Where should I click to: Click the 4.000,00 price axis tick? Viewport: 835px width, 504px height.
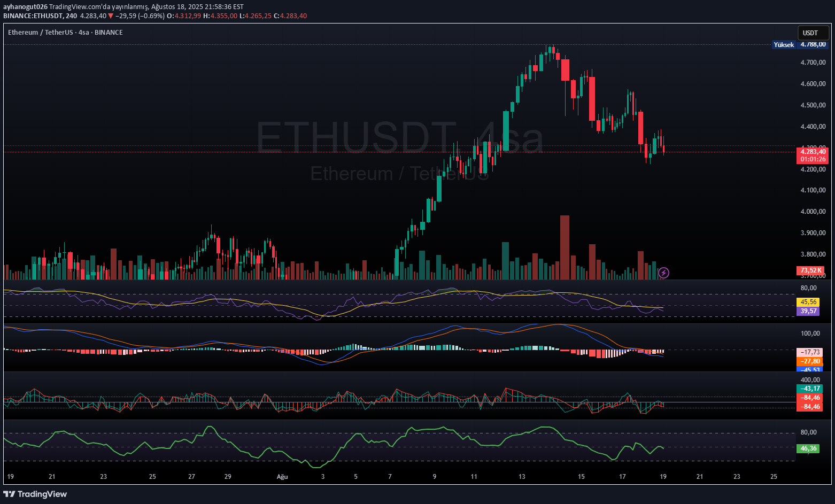coord(813,212)
